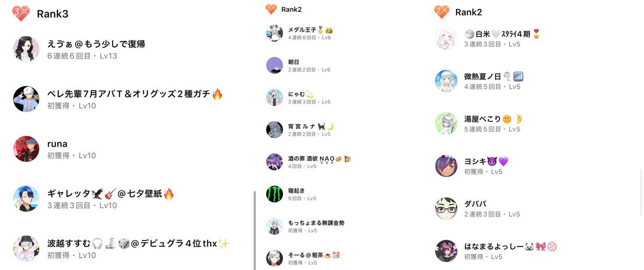Open ペレ先輩 user entry
The height and width of the screenshot is (270, 644).
point(118,99)
